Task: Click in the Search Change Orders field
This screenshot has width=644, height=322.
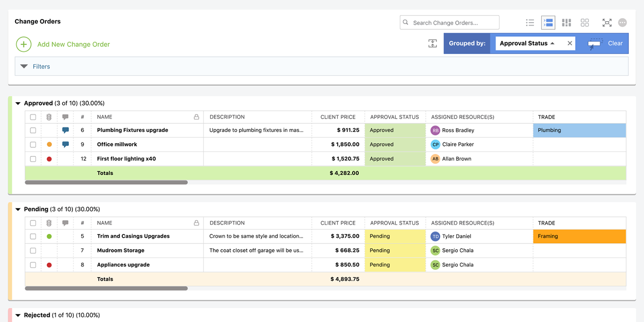Action: coord(449,23)
